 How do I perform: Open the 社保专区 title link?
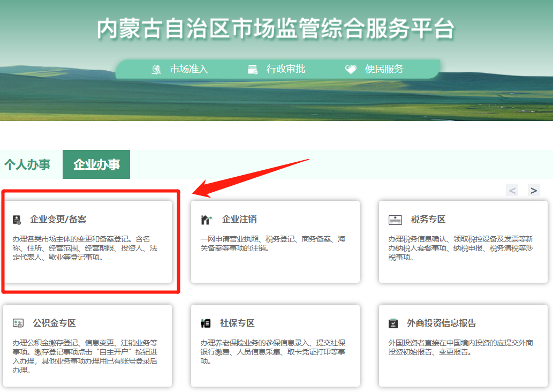(237, 323)
